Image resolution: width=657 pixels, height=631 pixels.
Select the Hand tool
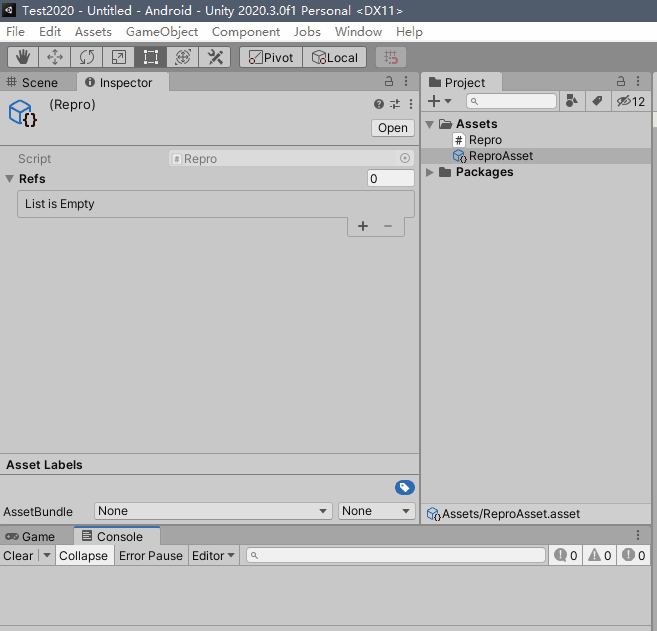(x=23, y=57)
